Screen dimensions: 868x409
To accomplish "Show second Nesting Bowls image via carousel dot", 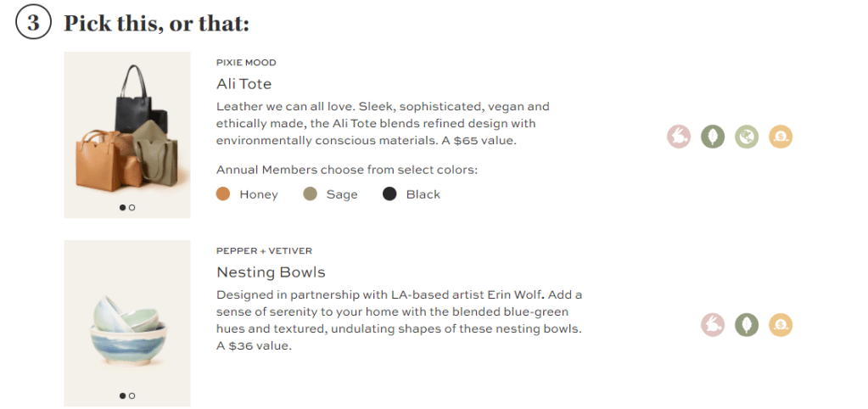I will pos(132,395).
